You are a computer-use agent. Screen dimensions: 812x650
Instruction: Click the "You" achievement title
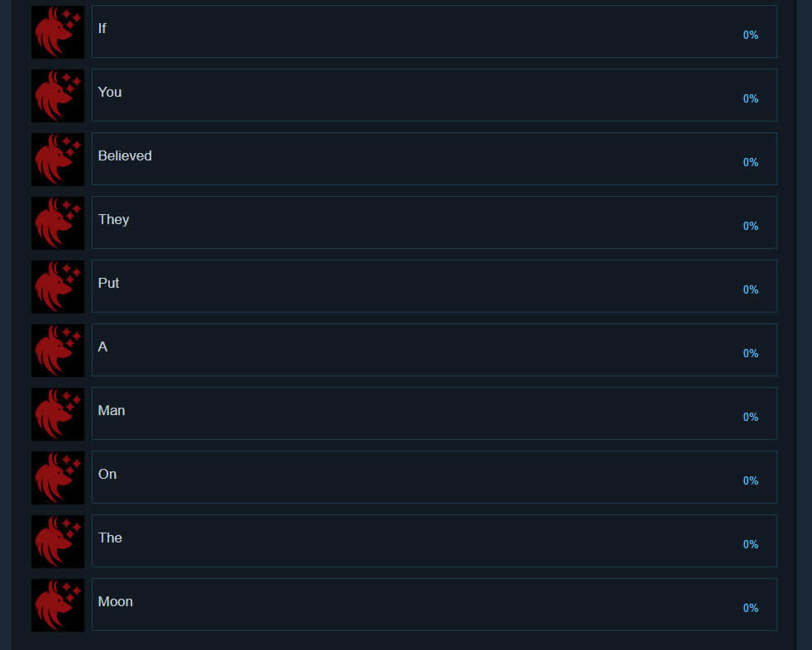110,92
